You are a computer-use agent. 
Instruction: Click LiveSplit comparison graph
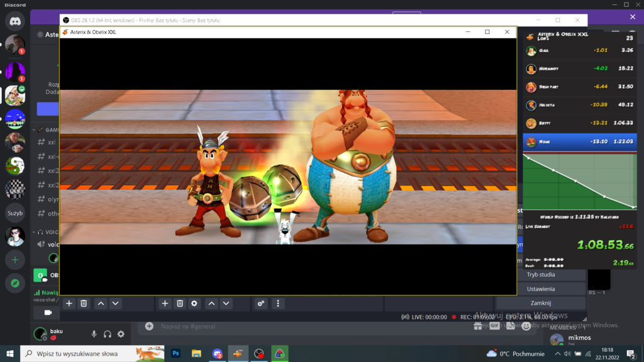coord(580,182)
